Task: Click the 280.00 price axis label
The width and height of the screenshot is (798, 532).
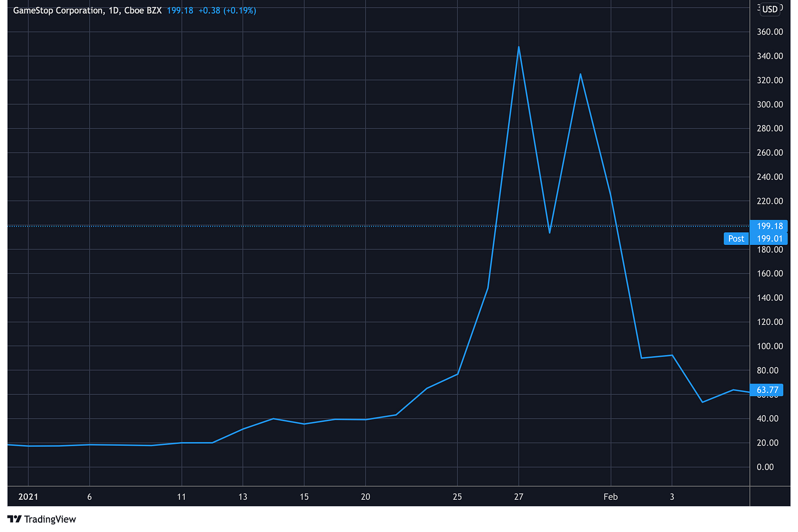Action: pyautogui.click(x=770, y=128)
